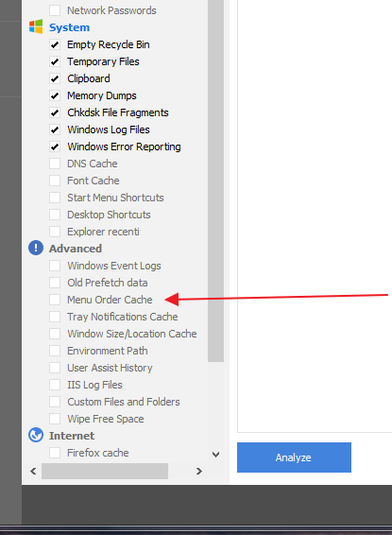The image size is (392, 535).
Task: Check the Firefox cache option
Action: click(55, 453)
